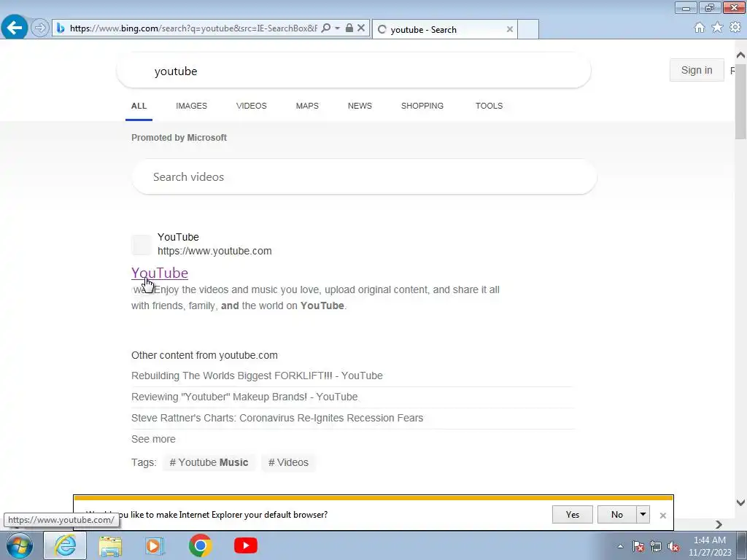747x560 pixels.
Task: Click the Sign in button
Action: (697, 70)
